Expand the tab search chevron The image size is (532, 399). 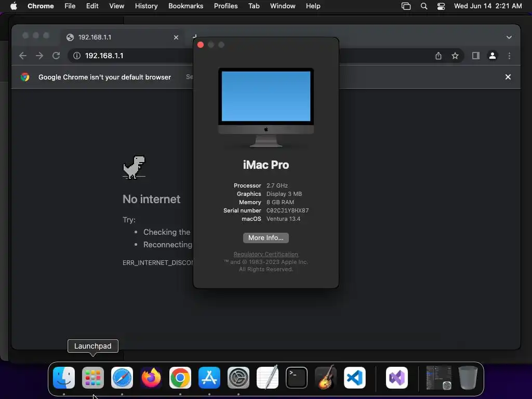509,37
